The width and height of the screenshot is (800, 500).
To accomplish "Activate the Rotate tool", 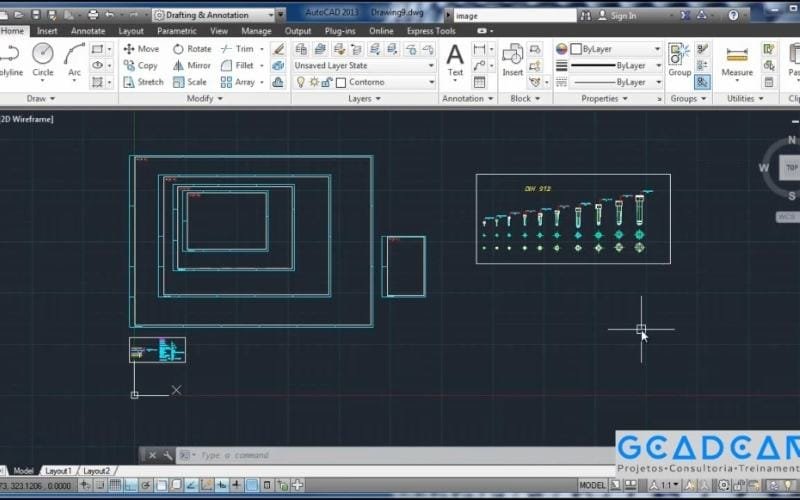I will click(x=192, y=49).
